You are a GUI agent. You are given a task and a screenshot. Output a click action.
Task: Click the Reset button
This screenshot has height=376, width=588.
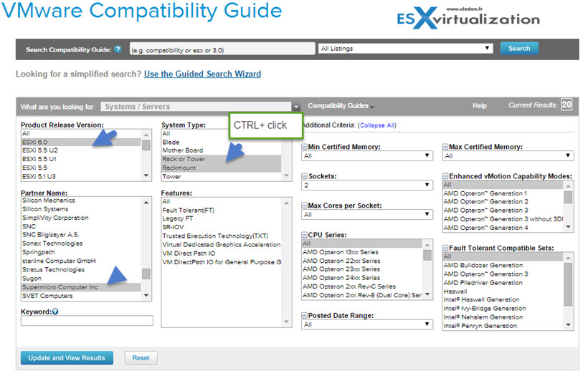point(141,358)
